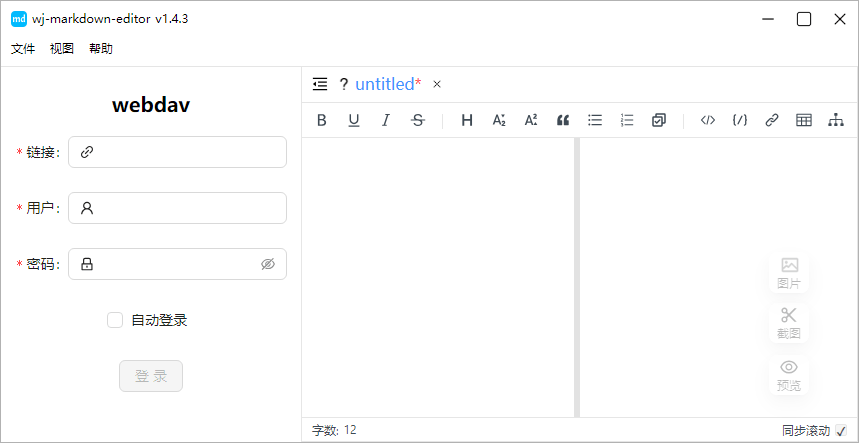Insert an unordered bullet list

[x=595, y=120]
